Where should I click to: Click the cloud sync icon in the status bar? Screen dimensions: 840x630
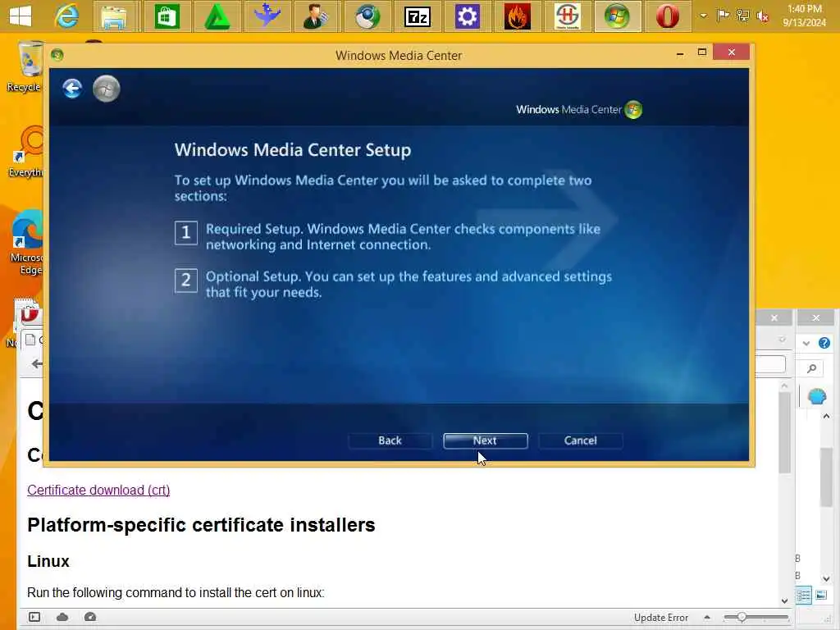pyautogui.click(x=62, y=617)
